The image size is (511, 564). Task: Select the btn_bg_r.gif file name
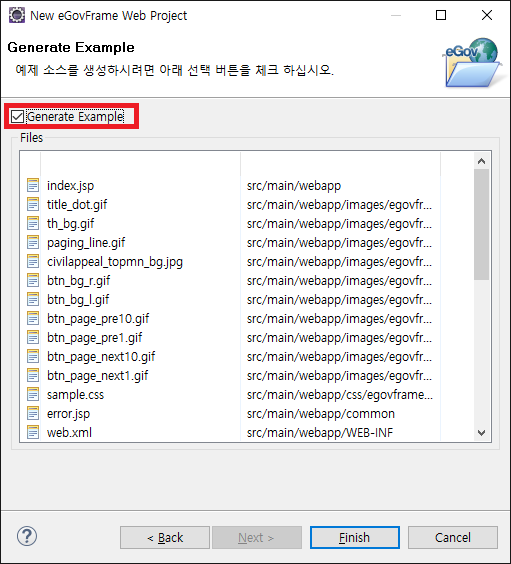[78, 281]
